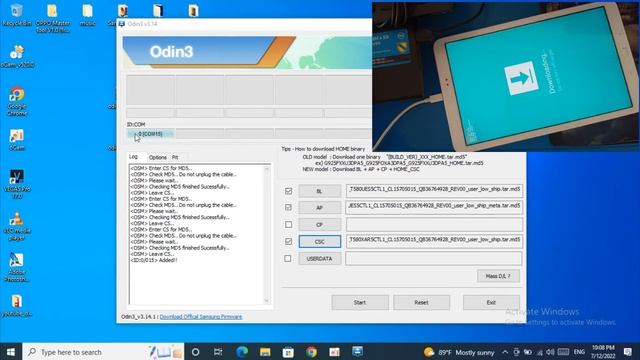Open Chrome from the taskbar

(x=311, y=352)
